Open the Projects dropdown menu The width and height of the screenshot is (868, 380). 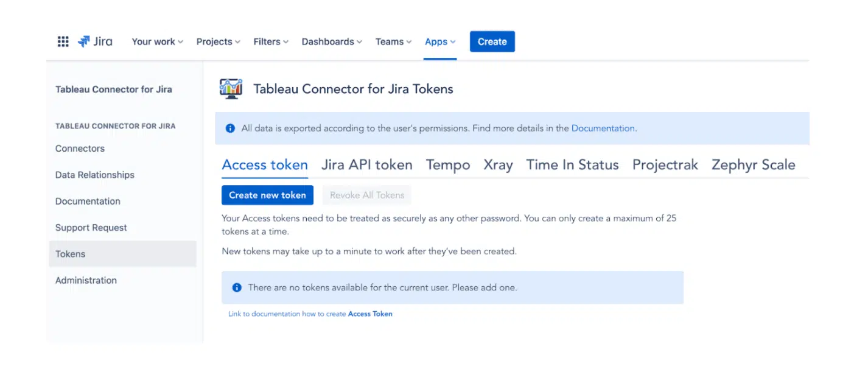(219, 41)
